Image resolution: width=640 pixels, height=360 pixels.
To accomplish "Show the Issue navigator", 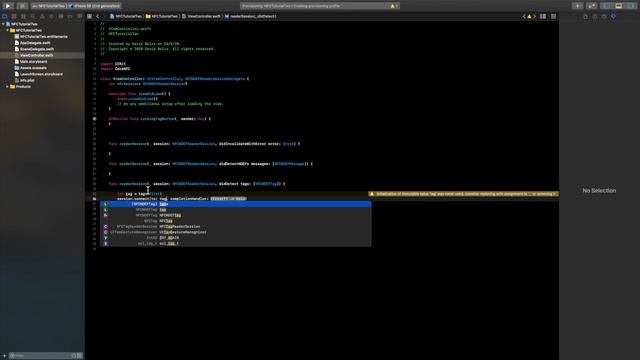I will (x=42, y=16).
